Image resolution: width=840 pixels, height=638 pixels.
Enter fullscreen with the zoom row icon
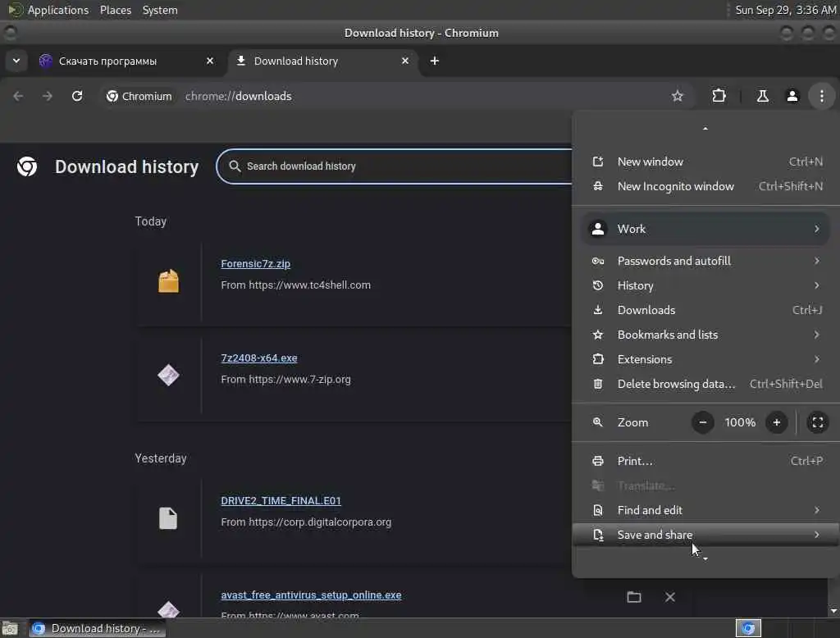(x=818, y=422)
